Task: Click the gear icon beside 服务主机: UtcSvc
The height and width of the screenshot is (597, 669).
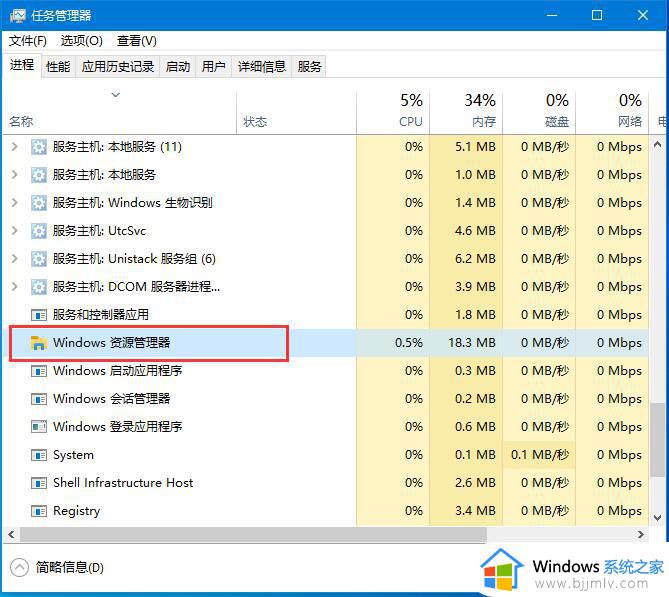Action: point(39,231)
